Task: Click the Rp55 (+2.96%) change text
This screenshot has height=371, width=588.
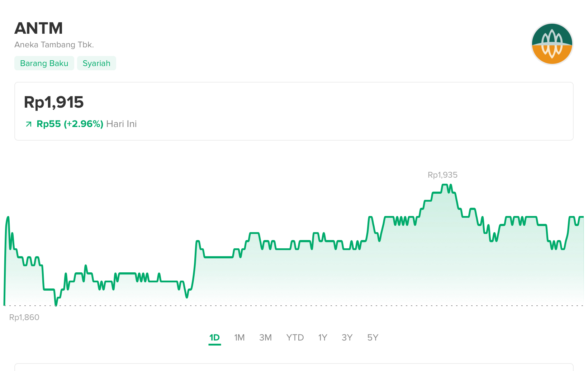Action: coord(70,124)
